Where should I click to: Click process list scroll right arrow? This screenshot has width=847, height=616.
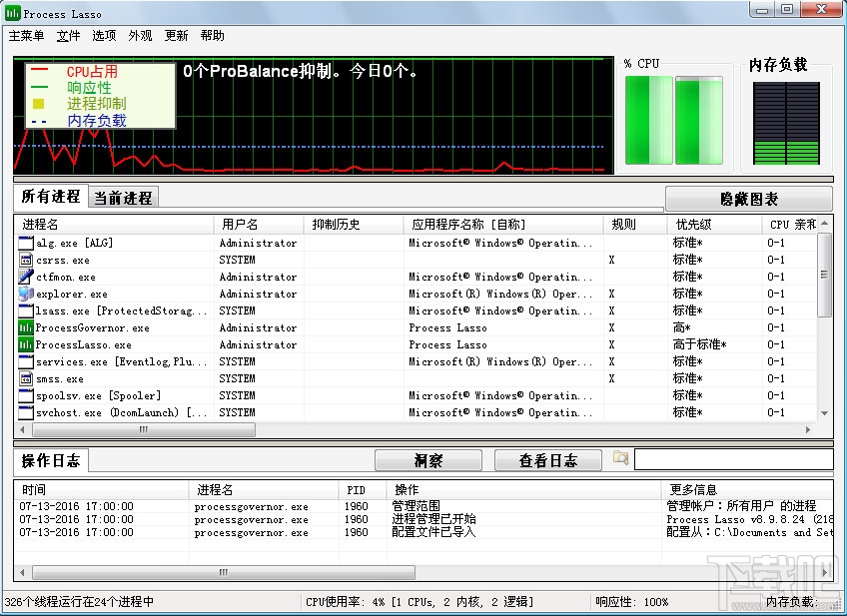coord(808,430)
